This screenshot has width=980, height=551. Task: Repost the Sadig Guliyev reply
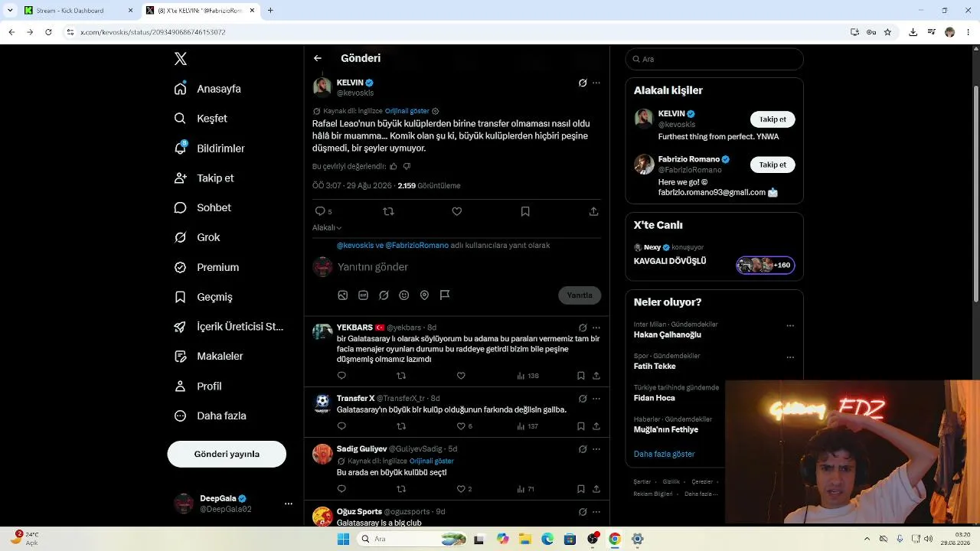(401, 489)
